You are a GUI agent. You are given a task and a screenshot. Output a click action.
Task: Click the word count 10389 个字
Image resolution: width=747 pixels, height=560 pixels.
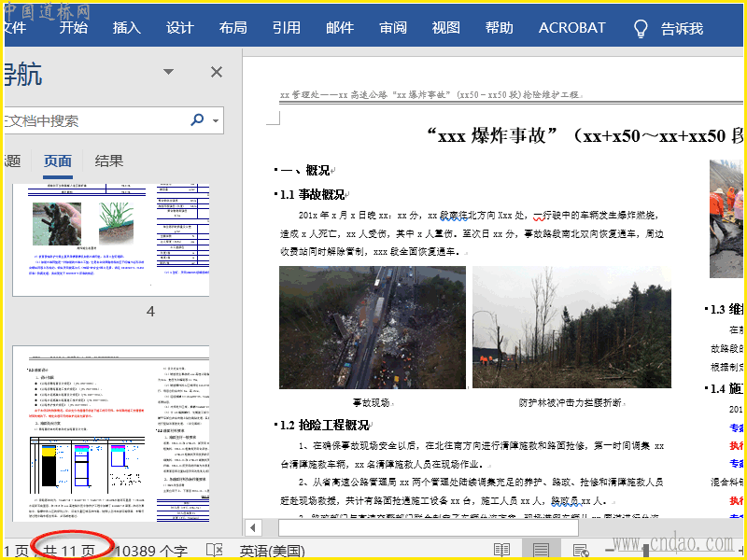pyautogui.click(x=151, y=551)
